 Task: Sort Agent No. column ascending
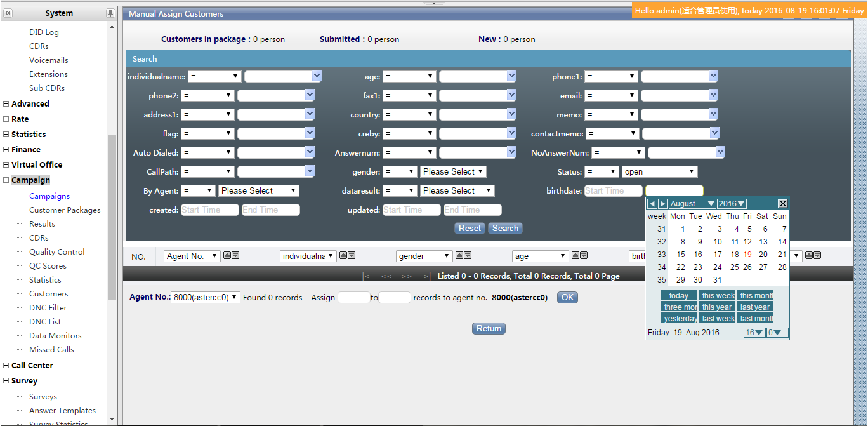(x=227, y=256)
